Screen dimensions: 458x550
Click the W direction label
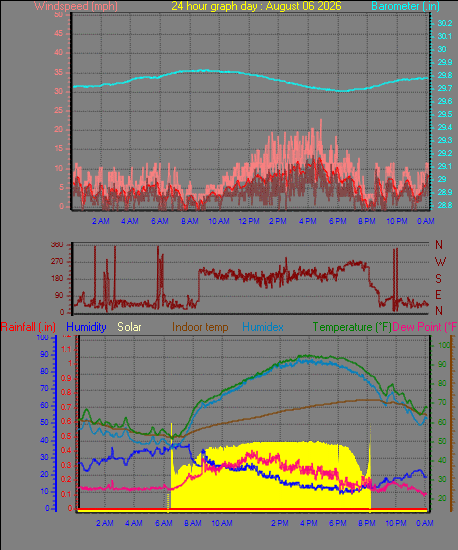pyautogui.click(x=440, y=261)
